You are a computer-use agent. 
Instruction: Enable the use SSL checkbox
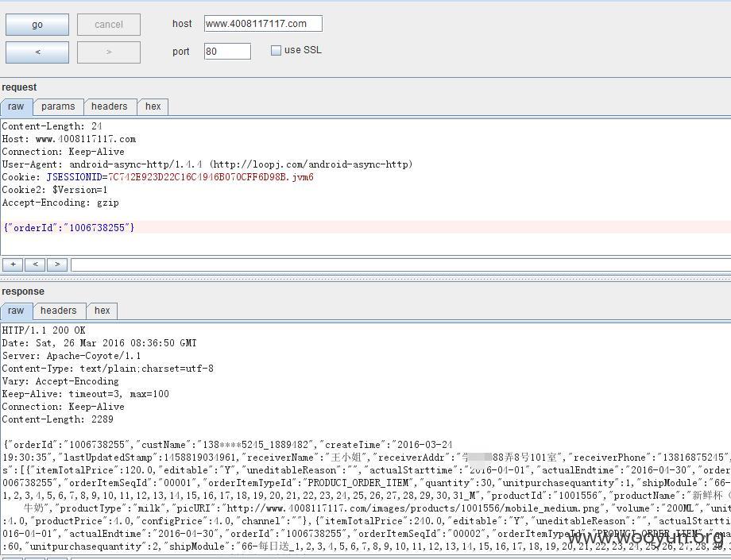(276, 50)
